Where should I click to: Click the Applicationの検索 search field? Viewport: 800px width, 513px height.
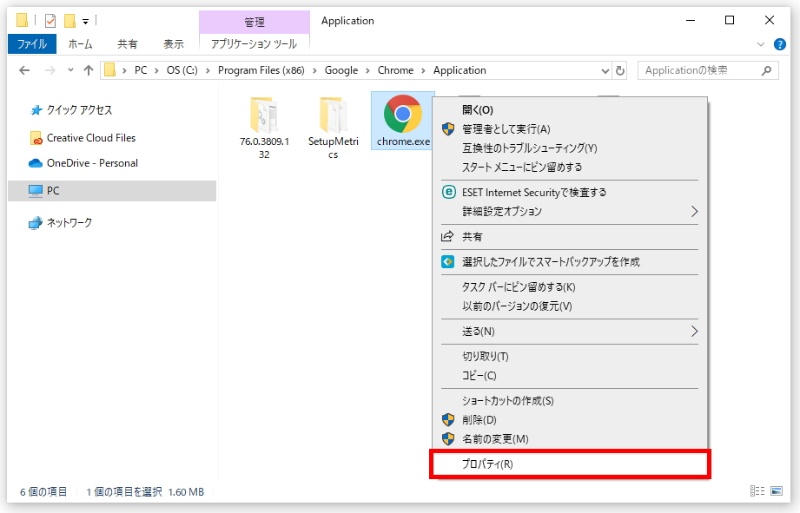point(700,71)
